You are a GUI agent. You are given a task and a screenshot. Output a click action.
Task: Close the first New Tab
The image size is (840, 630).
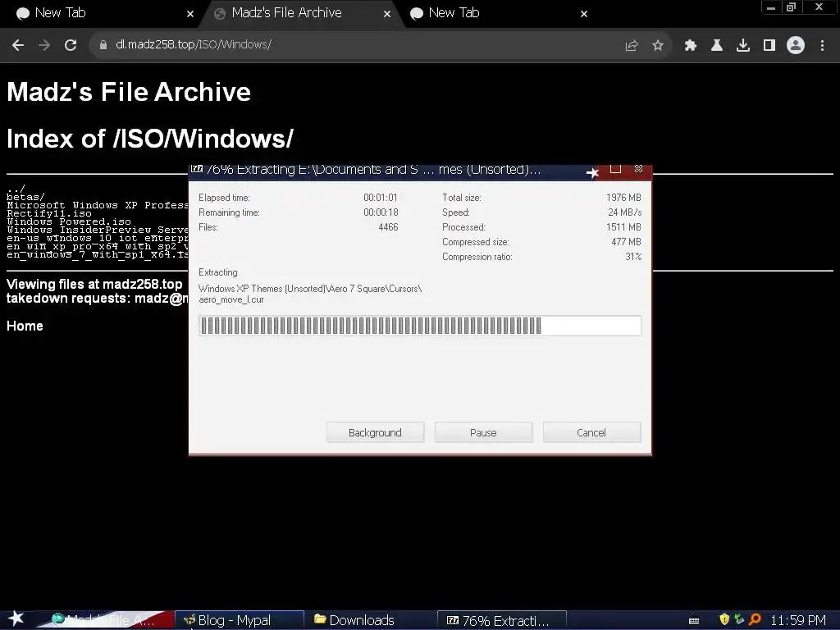click(x=190, y=14)
